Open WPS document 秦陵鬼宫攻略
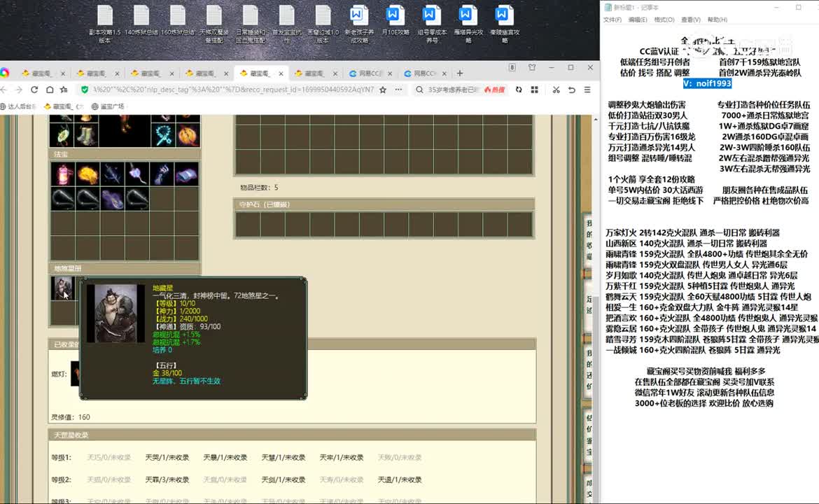The image size is (819, 504). pyautogui.click(x=505, y=24)
